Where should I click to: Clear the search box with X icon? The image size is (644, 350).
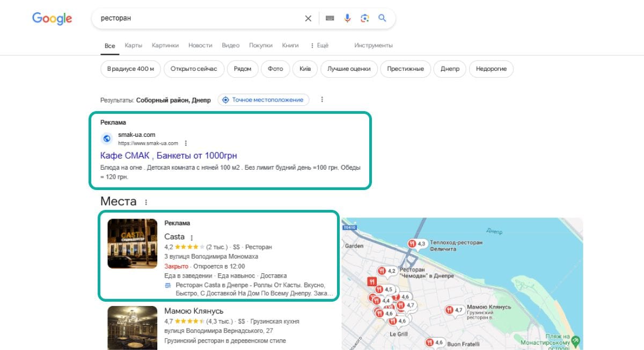(308, 18)
